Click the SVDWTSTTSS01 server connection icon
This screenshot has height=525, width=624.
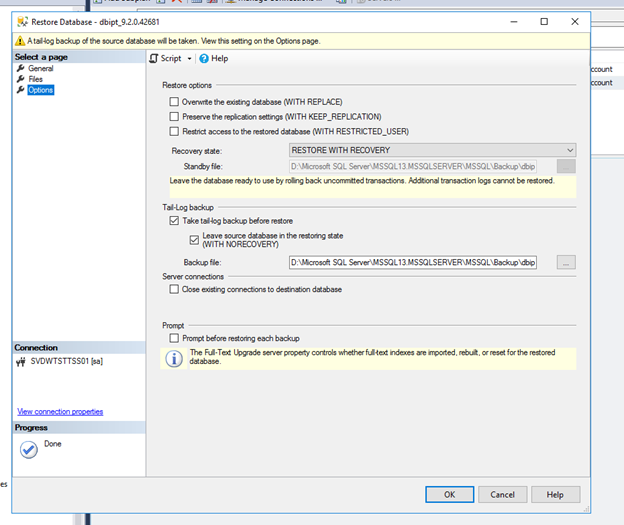[x=21, y=362]
